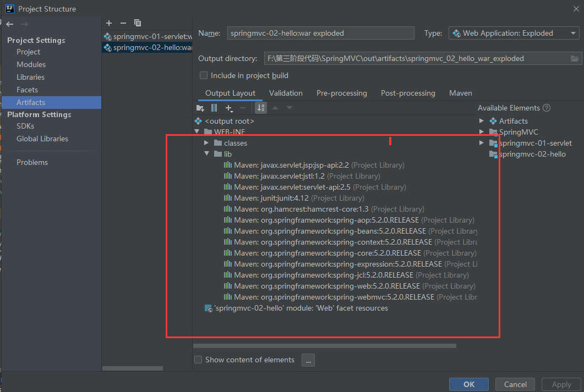The height and width of the screenshot is (392, 584).
Task: Expand the SpringMVC available element
Action: pos(482,131)
